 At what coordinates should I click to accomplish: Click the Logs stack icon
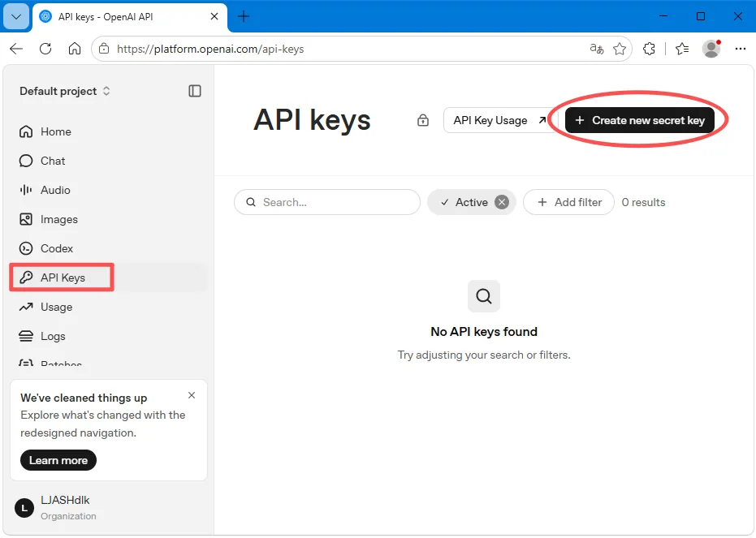26,336
